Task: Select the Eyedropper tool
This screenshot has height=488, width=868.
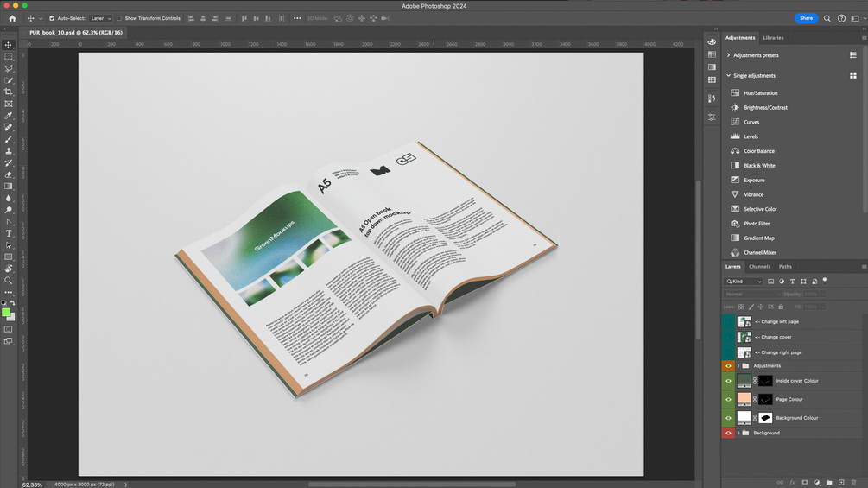Action: click(x=9, y=116)
